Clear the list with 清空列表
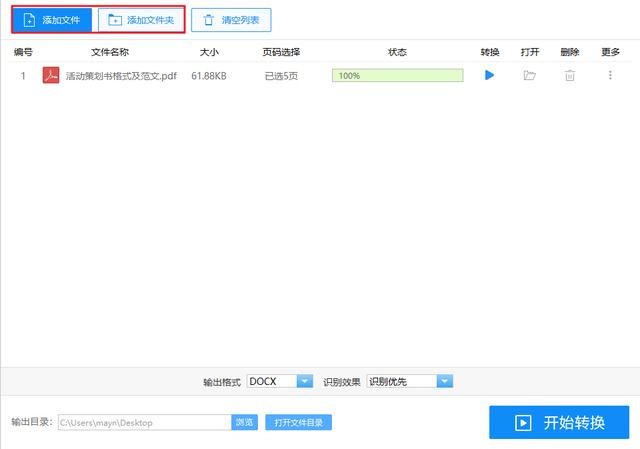This screenshot has width=640, height=449. point(231,20)
